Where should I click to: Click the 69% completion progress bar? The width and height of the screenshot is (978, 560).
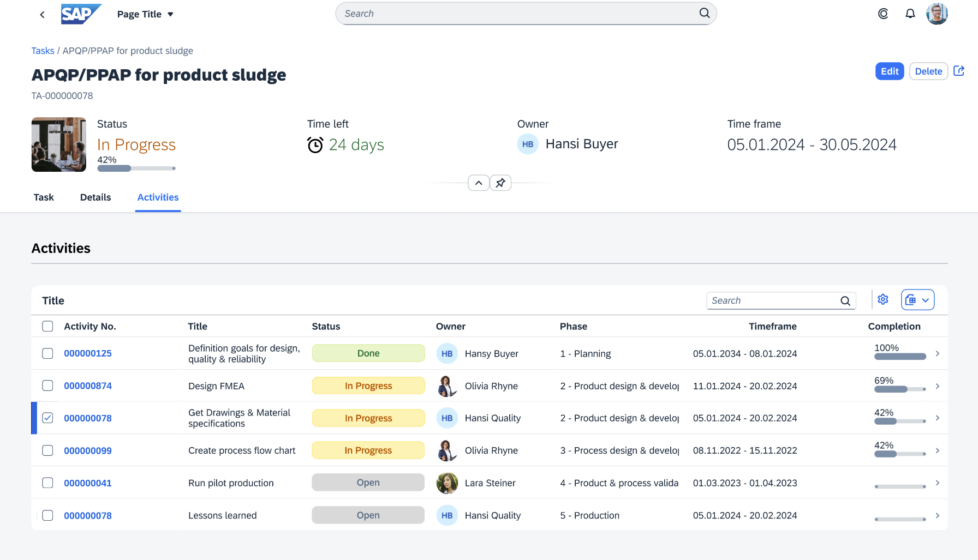click(899, 389)
